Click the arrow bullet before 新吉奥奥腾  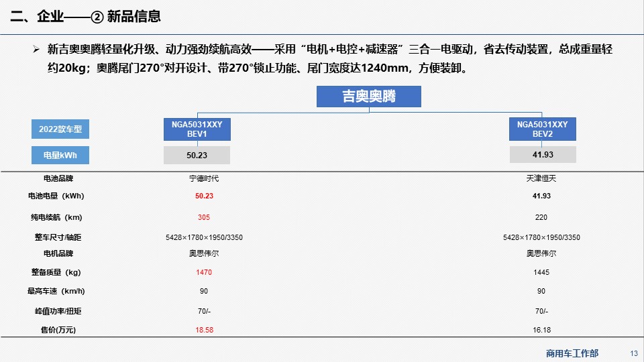click(36, 50)
